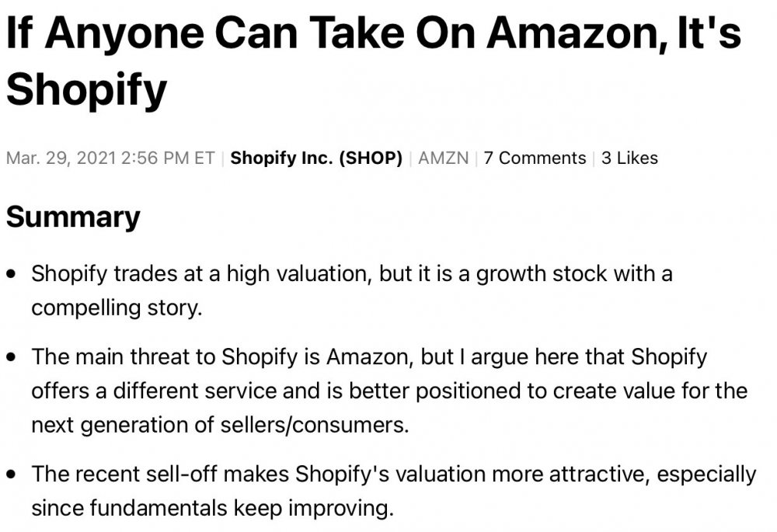Click the Summary heading
This screenshot has height=532, width=777.
(73, 217)
